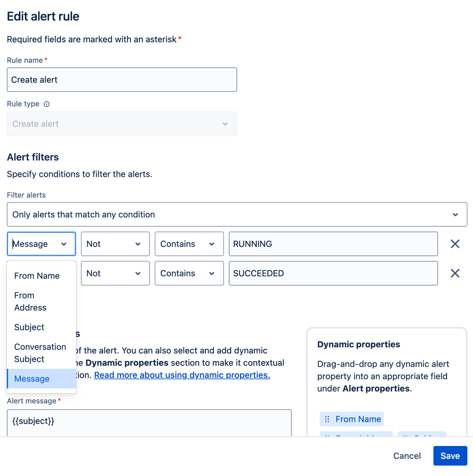Viewport: 473px width, 476px height.
Task: Open the Filter alerts condition dropdown
Action: pos(237,214)
